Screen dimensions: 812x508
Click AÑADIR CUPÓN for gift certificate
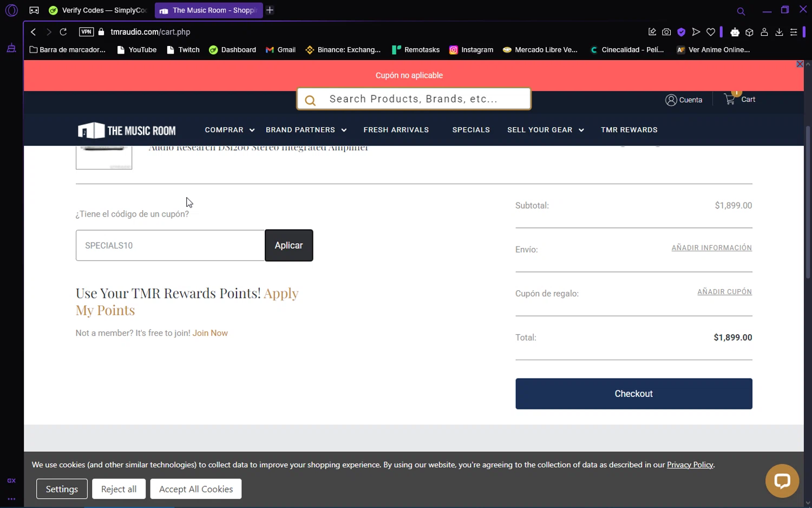(724, 292)
